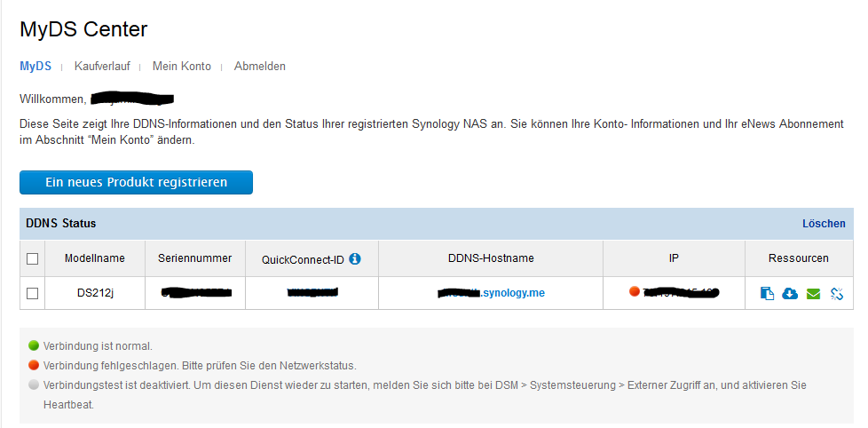Click the Verbindungstest ist deaktiviert legend text

tap(424, 395)
